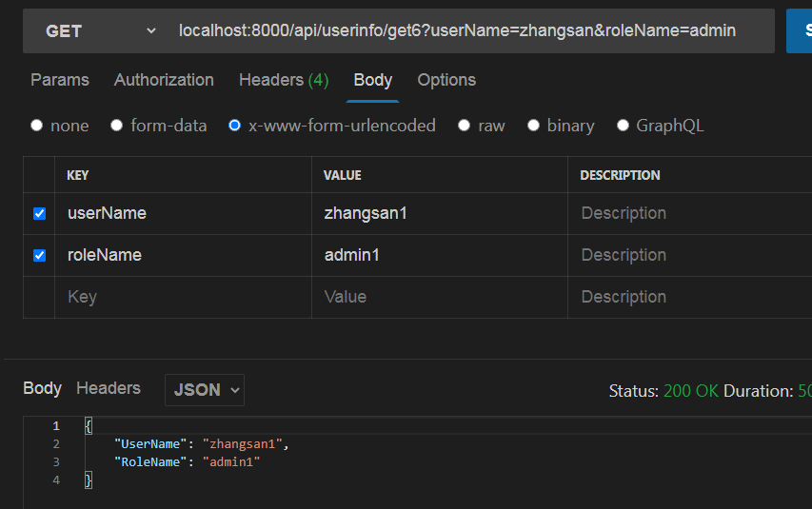Show the response Body tab
The height and width of the screenshot is (509, 812).
[43, 388]
